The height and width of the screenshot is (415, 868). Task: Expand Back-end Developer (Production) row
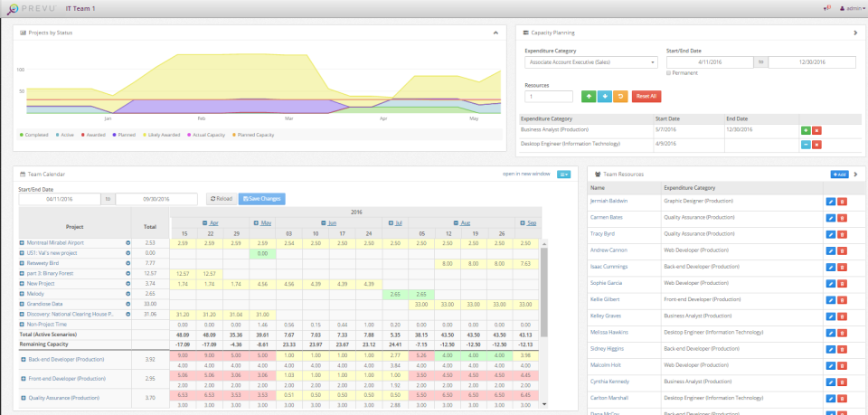click(24, 360)
